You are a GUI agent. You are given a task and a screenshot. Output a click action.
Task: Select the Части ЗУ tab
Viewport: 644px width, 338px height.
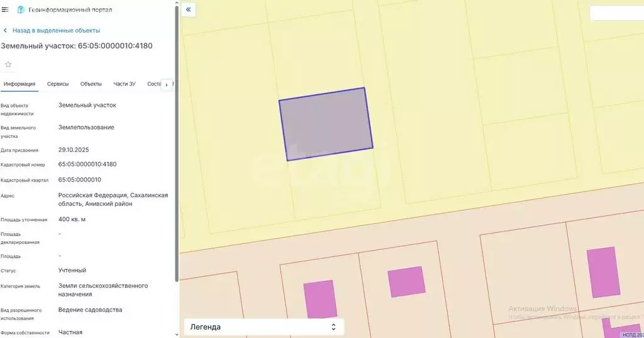[125, 84]
